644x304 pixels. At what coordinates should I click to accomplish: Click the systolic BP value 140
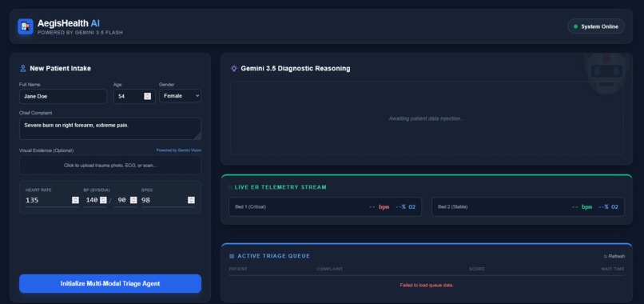point(91,200)
